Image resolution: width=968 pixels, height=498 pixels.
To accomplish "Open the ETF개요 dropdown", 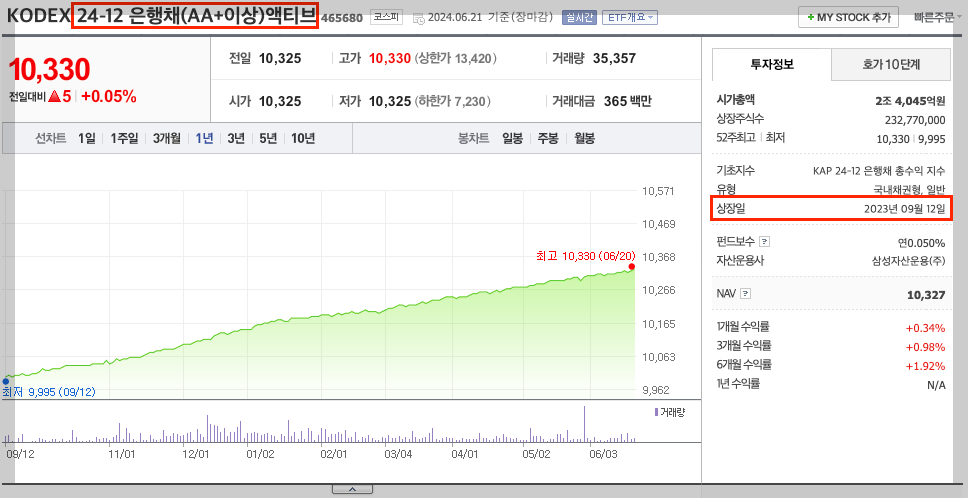I will 629,17.
